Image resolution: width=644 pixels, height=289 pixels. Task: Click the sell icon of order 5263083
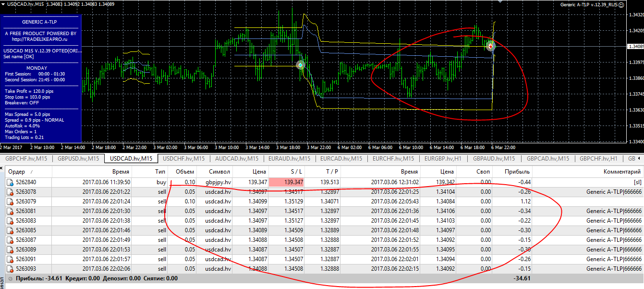(x=10, y=221)
